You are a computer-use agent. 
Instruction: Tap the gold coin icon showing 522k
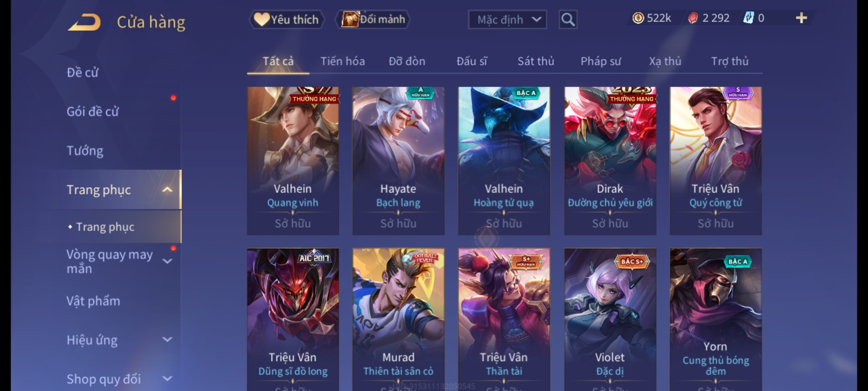[x=638, y=18]
